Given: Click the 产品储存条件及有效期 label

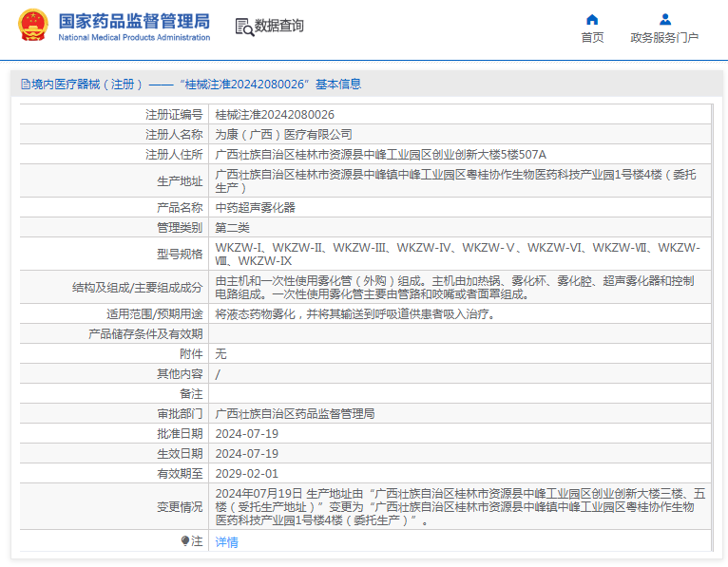Looking at the screenshot, I should pos(145,334).
